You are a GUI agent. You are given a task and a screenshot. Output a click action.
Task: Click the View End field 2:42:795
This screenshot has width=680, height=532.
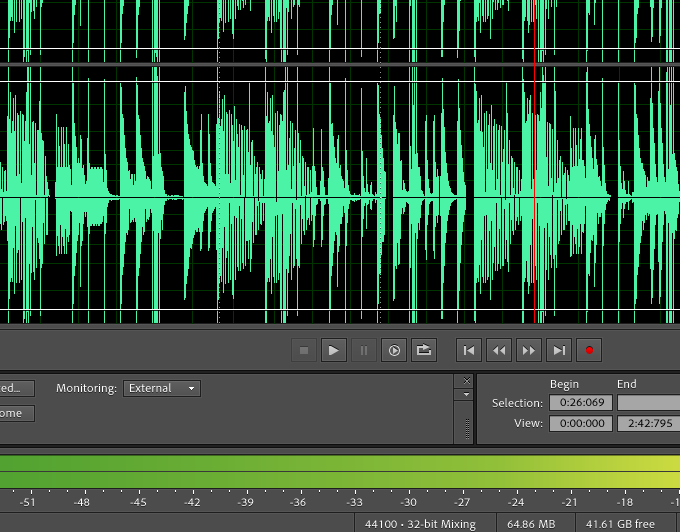(649, 423)
